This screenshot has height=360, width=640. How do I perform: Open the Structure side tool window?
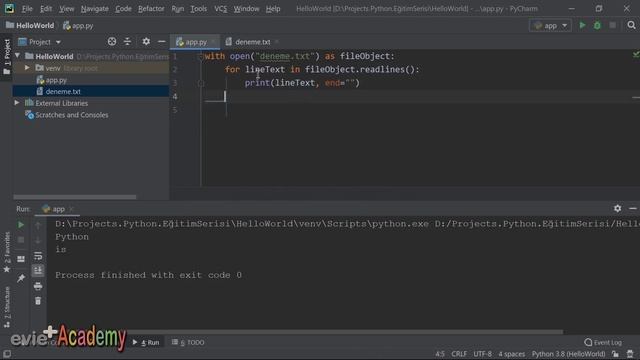7,307
